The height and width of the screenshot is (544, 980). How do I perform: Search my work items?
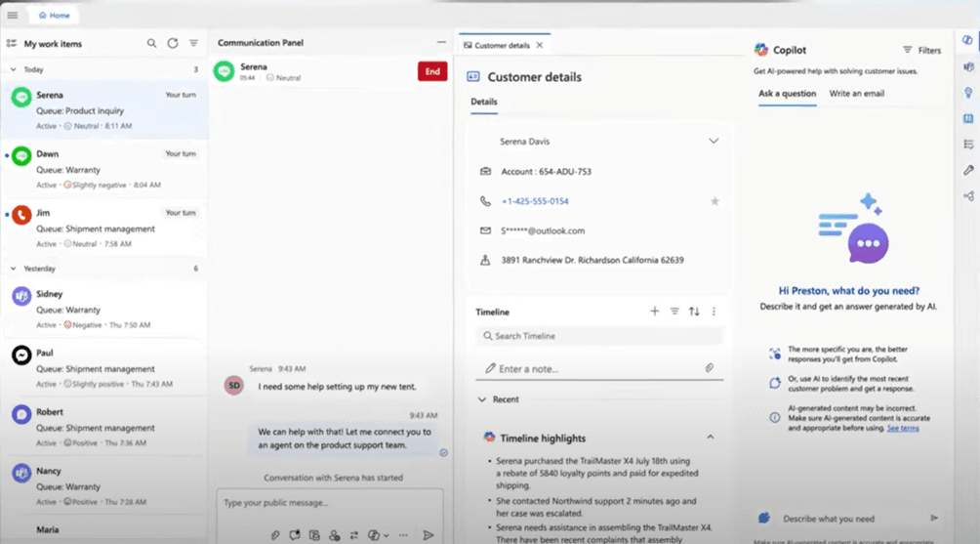[x=151, y=43]
